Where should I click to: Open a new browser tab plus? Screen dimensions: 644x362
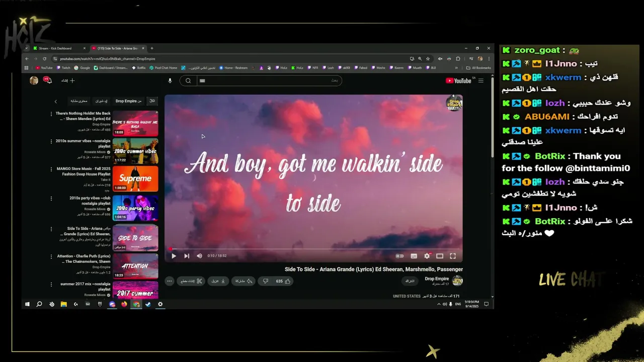[152, 48]
